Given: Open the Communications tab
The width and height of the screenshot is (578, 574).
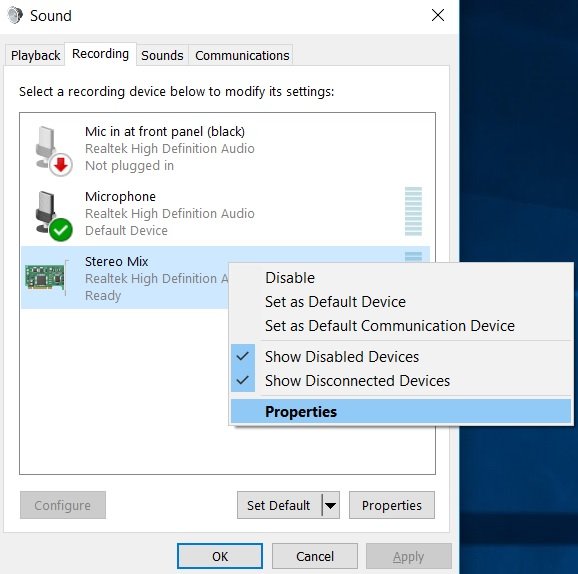Looking at the screenshot, I should [x=242, y=56].
